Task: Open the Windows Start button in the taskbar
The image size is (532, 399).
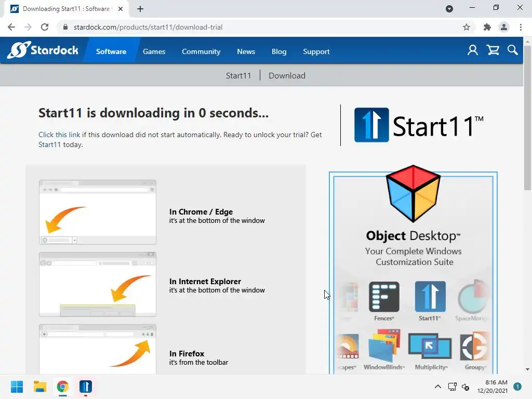Action: point(17,387)
